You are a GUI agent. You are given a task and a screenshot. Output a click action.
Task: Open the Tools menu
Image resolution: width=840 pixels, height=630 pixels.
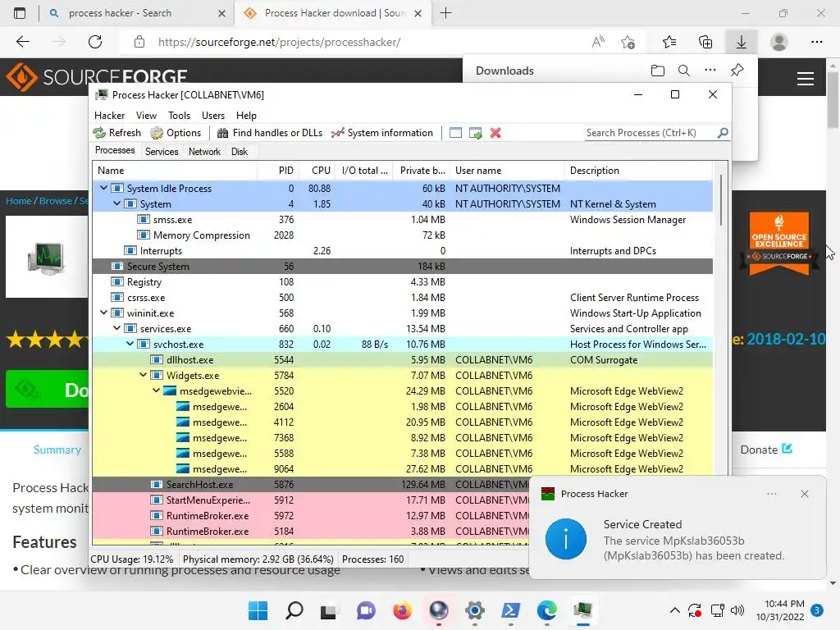coord(179,115)
